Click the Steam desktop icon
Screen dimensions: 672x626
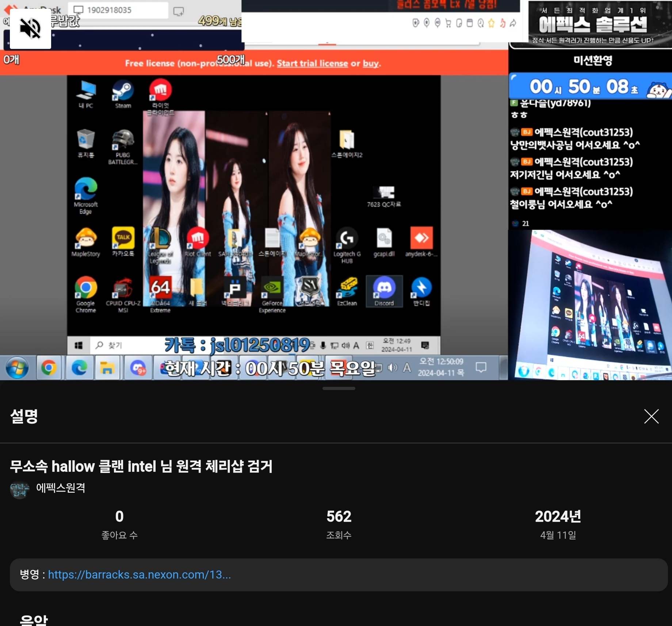pyautogui.click(x=123, y=93)
